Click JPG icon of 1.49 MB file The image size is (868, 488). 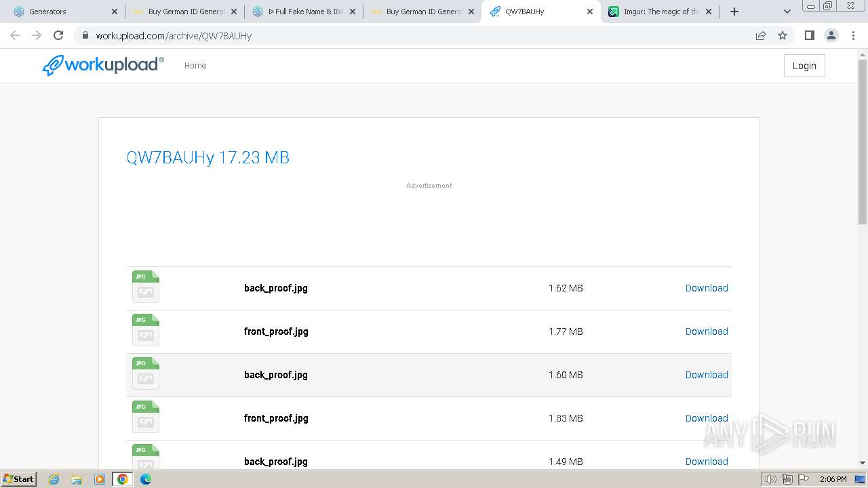click(x=146, y=456)
